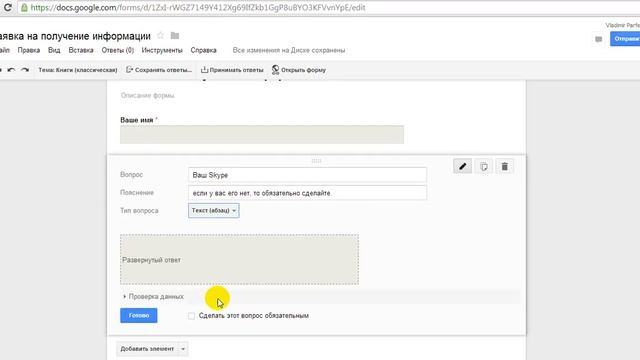Click Принимать ответы toolbar button
This screenshot has height=360, width=640.
pyautogui.click(x=232, y=70)
